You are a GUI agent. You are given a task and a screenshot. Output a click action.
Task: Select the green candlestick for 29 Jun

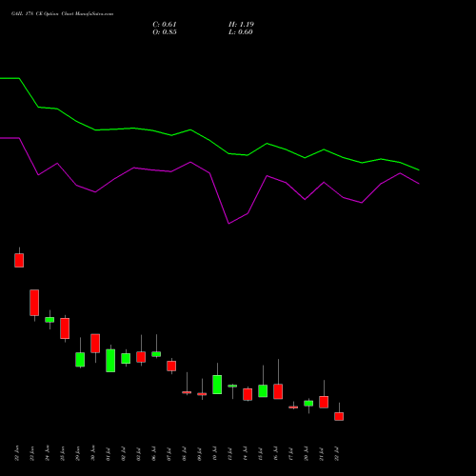point(80,360)
